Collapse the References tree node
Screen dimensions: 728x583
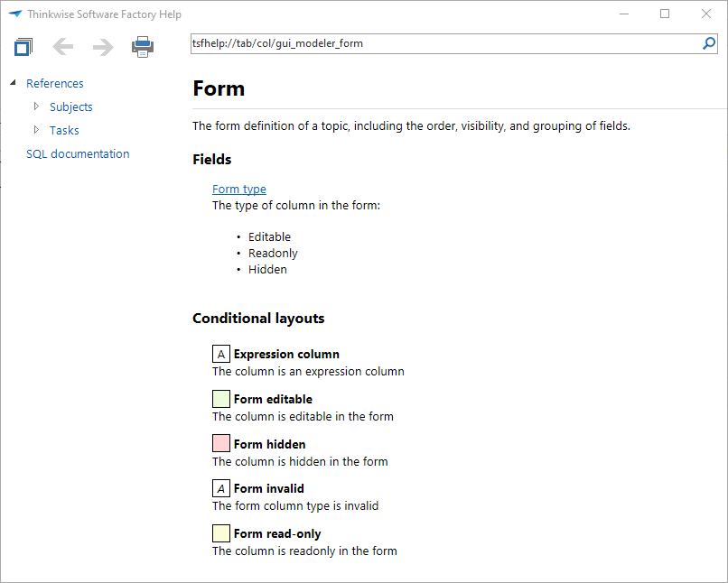tap(13, 83)
